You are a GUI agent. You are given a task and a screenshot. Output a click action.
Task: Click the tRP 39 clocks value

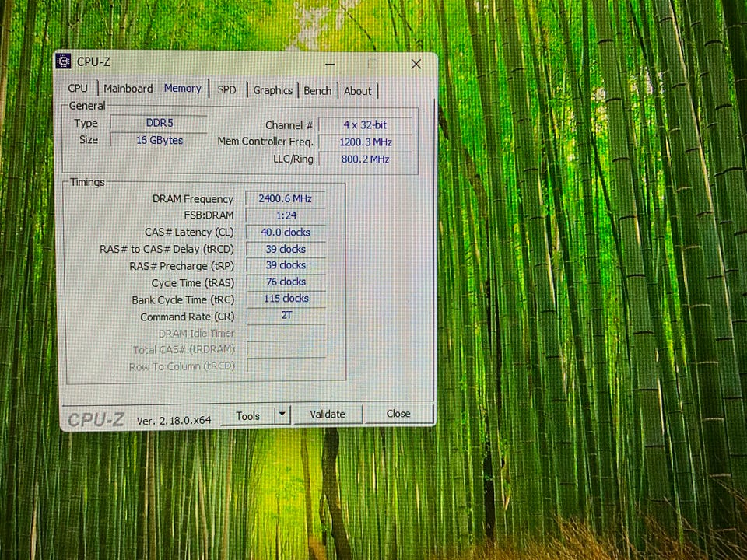click(286, 264)
